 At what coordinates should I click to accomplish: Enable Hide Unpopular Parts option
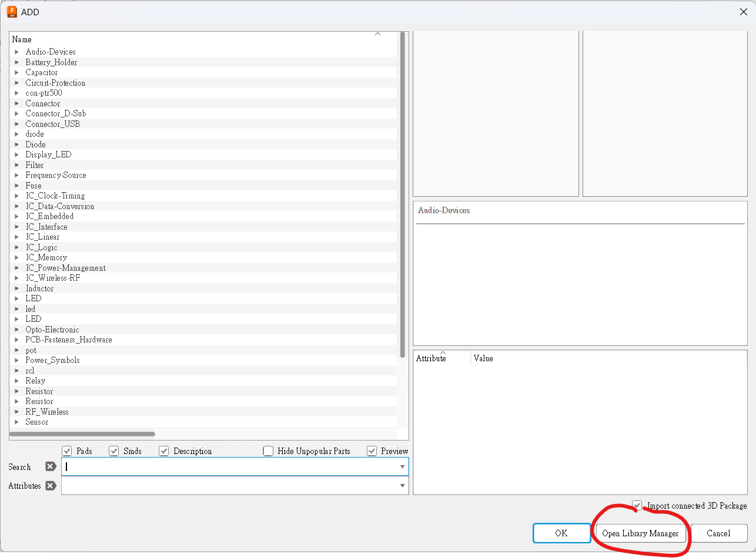pyautogui.click(x=268, y=451)
